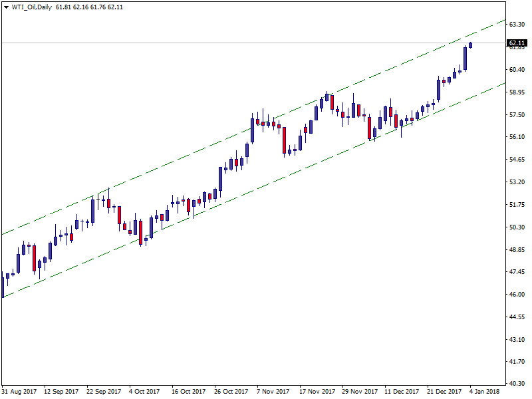Click the 7 Nov 2017 date label

click(x=273, y=392)
